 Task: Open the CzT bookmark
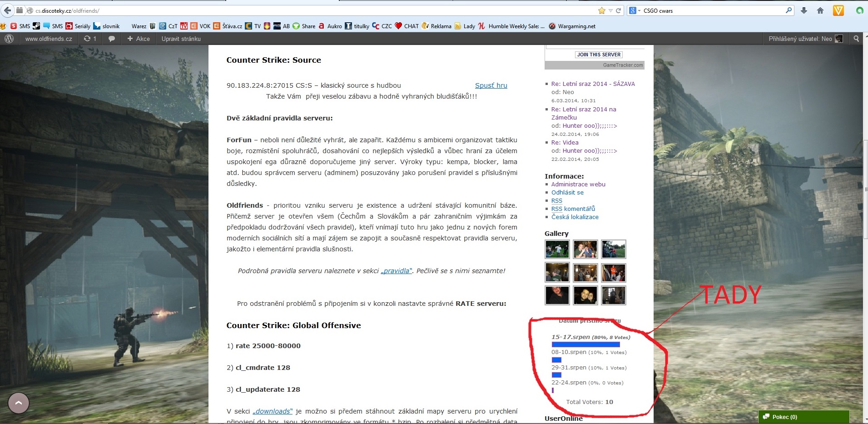(169, 26)
